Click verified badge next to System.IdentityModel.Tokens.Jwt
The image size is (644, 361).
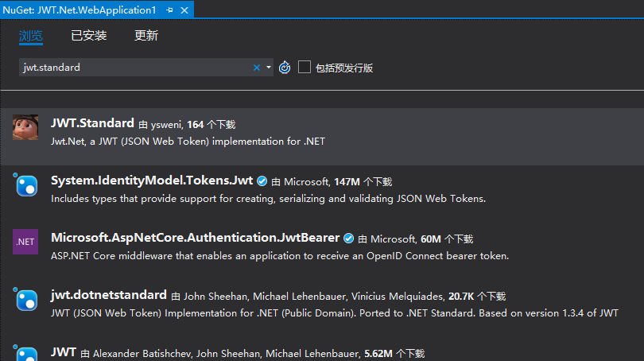[x=262, y=181]
